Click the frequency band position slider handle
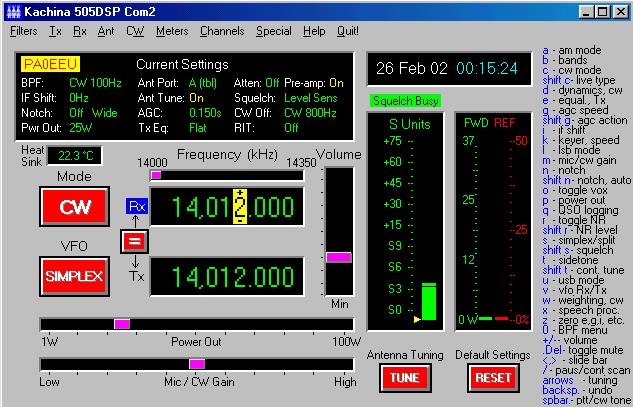633x407 pixels. pyautogui.click(x=156, y=175)
